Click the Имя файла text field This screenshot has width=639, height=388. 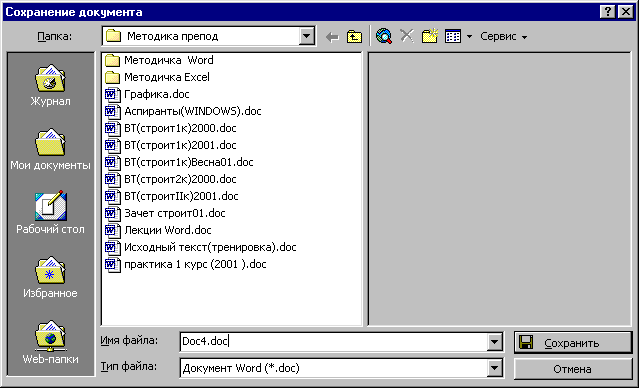pos(333,342)
